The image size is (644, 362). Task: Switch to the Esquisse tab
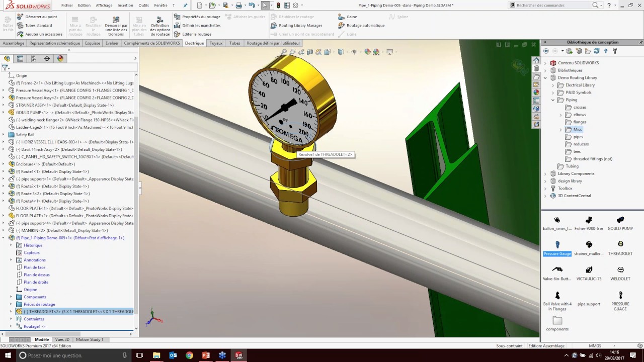tap(93, 43)
